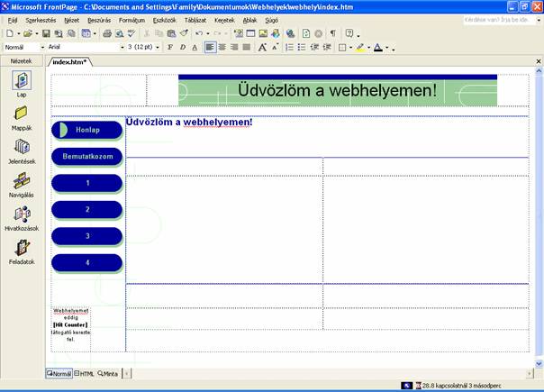The width and height of the screenshot is (544, 392).
Task: Toggle italic formatting button
Action: point(183,47)
